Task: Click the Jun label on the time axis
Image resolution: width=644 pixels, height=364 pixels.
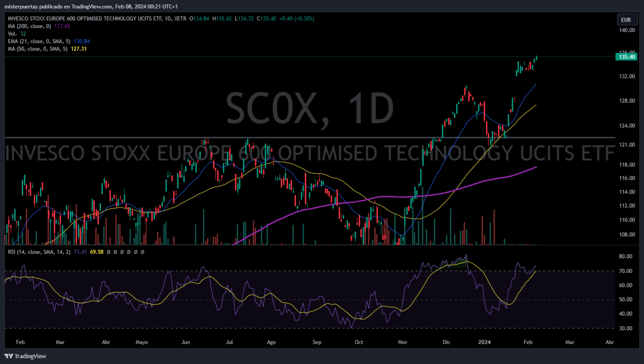Action: [x=186, y=343]
